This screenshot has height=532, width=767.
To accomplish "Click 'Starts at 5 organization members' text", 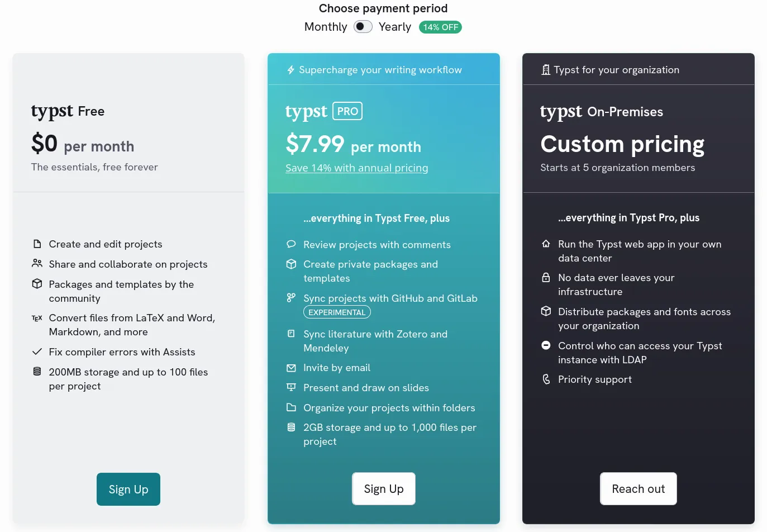I will click(x=618, y=168).
